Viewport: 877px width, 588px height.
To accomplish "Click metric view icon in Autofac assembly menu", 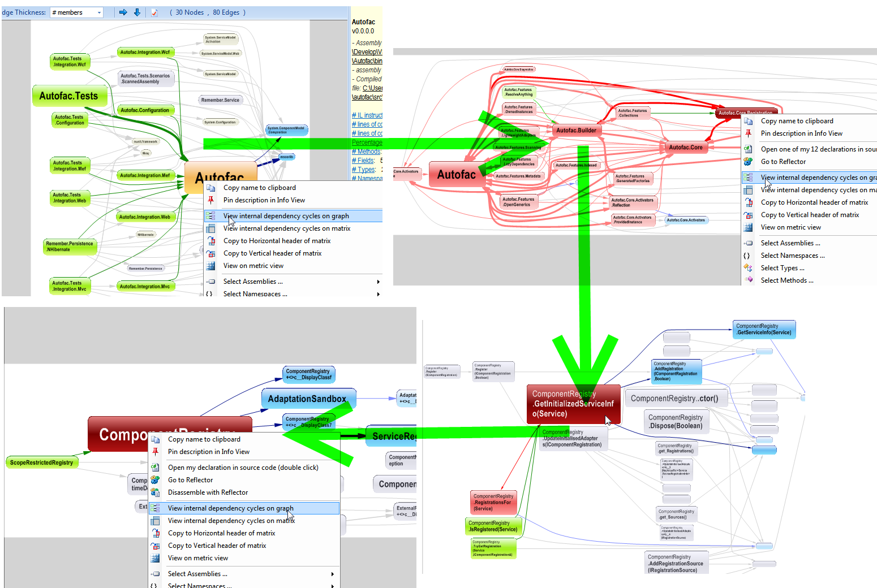I will (x=211, y=266).
